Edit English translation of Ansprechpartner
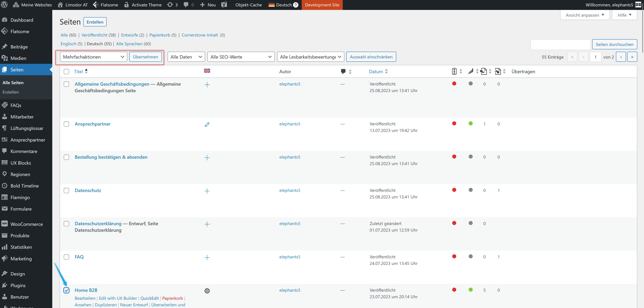Screen dimensions: 644x308 coord(207,124)
